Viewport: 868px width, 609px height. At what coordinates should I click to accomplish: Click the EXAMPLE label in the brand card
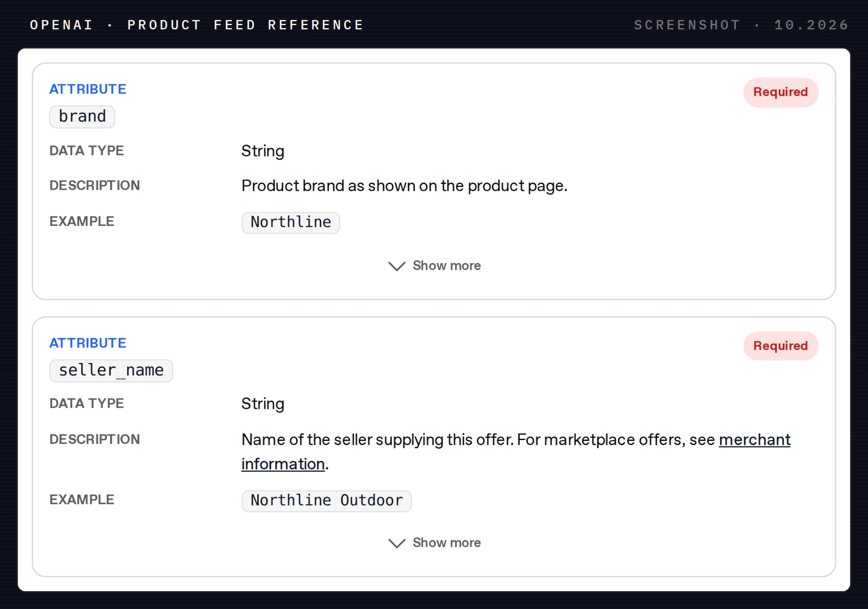coord(82,221)
